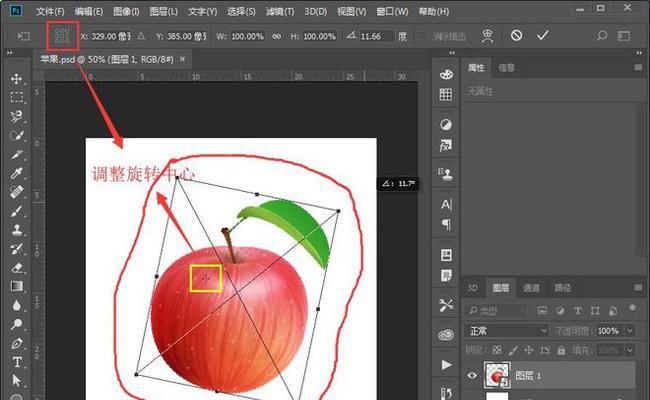Open the 编辑(E) menu

pyautogui.click(x=89, y=12)
